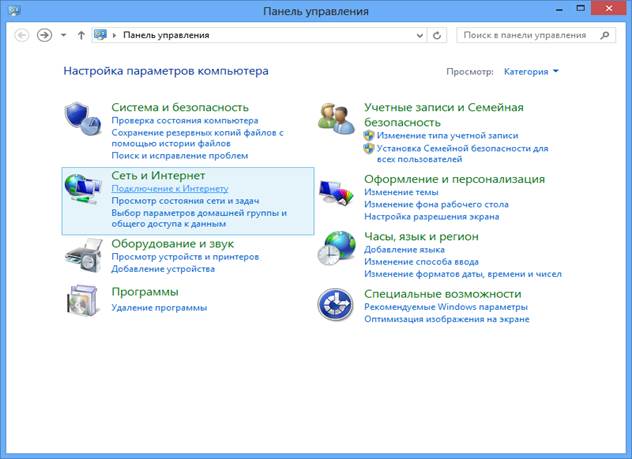Open Подключение к Интернету link

[x=169, y=188]
